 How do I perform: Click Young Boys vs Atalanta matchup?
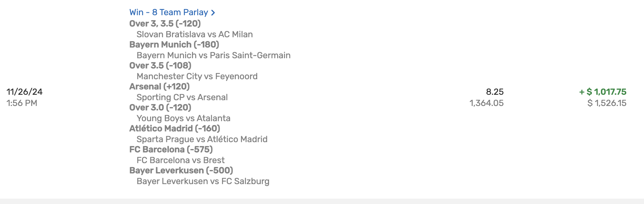[x=183, y=118]
